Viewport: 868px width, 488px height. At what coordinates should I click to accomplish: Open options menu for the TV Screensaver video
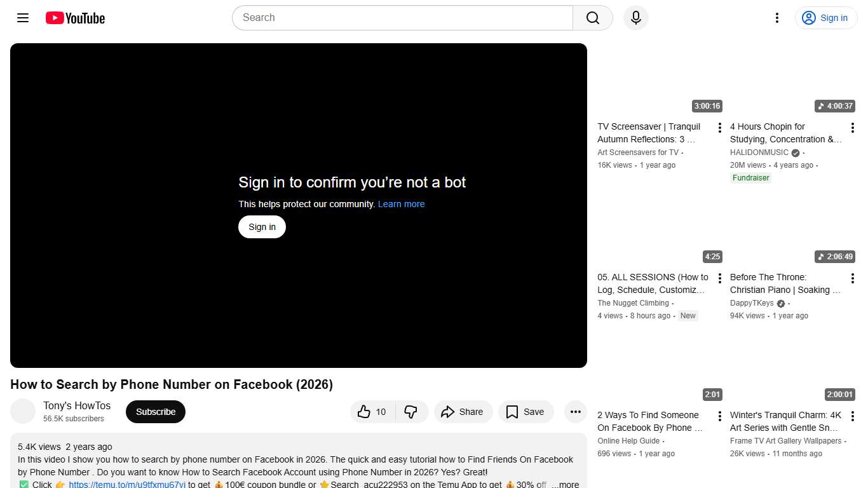(x=719, y=127)
